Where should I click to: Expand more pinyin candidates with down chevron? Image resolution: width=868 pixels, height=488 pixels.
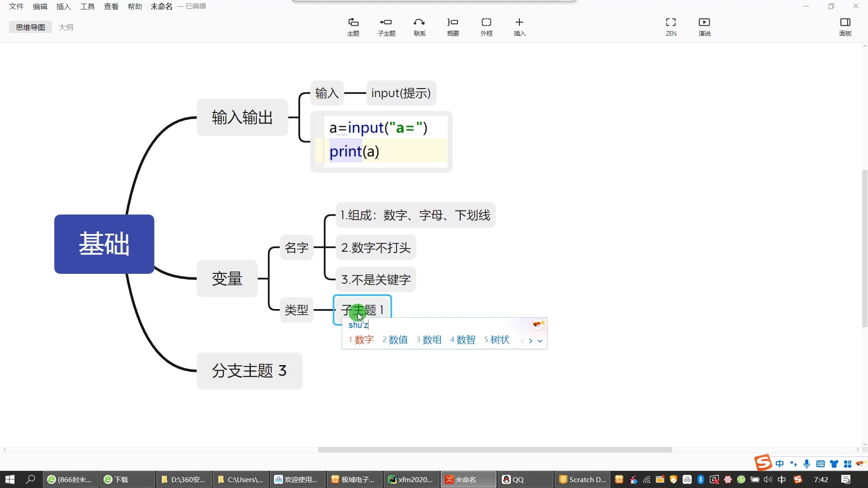click(540, 341)
